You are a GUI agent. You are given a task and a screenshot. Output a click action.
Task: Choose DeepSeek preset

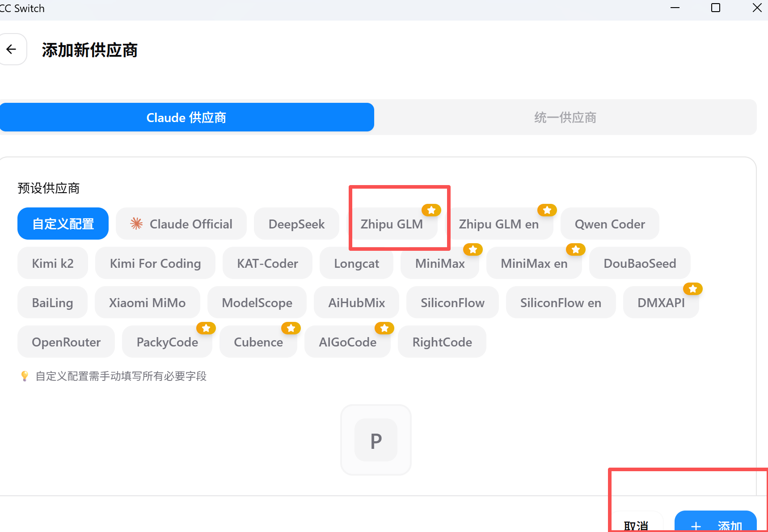296,224
